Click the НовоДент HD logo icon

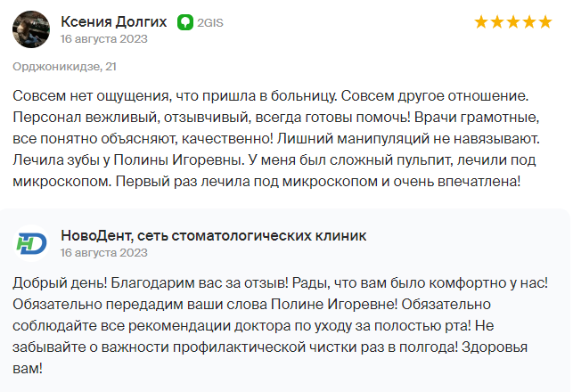coord(31,243)
